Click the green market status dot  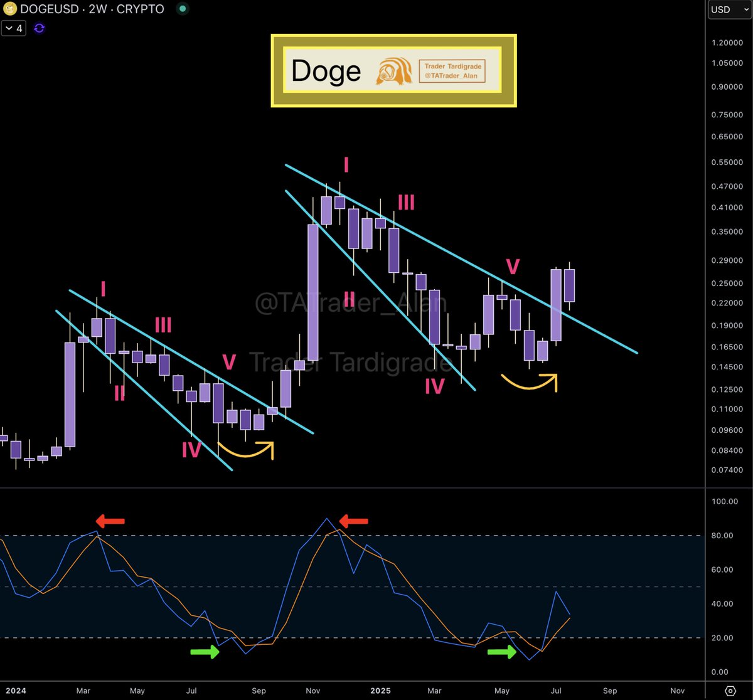(182, 10)
